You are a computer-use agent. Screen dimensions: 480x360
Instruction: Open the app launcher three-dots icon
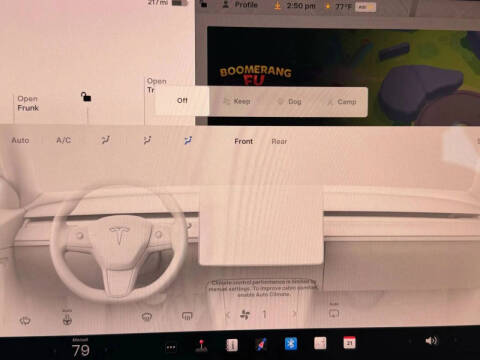171,348
